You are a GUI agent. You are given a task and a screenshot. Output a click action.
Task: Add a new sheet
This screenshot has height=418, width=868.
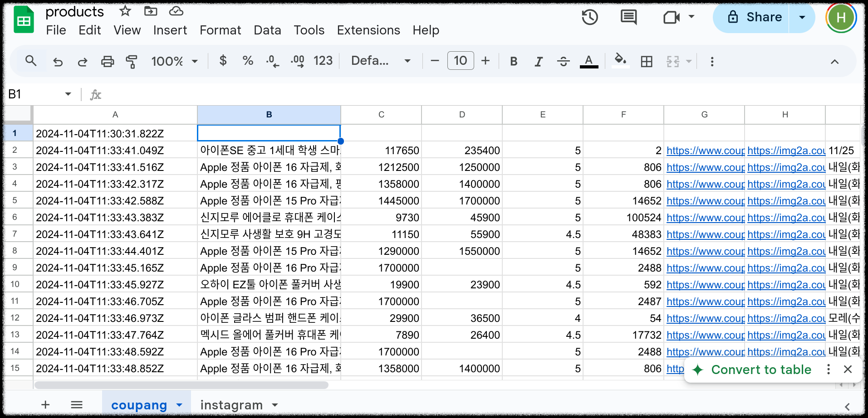(45, 404)
